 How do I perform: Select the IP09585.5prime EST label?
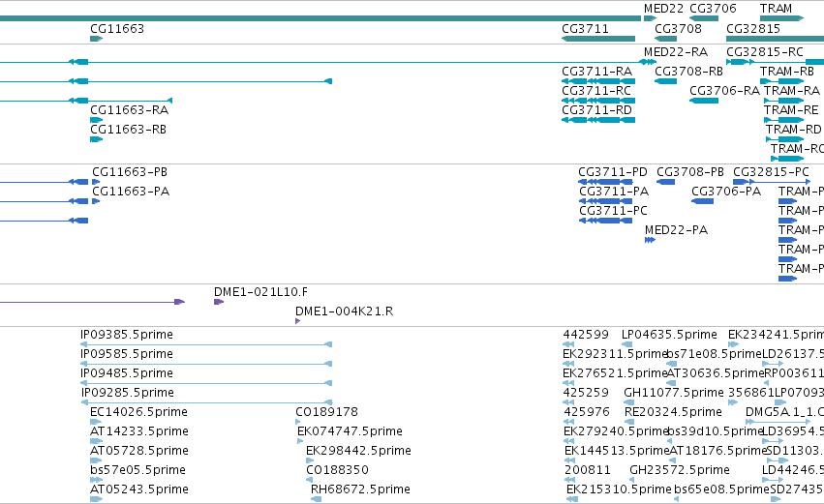pos(127,354)
